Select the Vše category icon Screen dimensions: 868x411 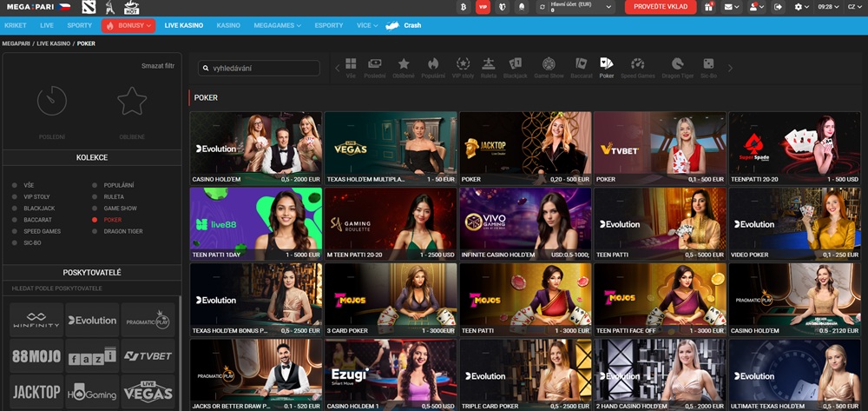coord(351,68)
